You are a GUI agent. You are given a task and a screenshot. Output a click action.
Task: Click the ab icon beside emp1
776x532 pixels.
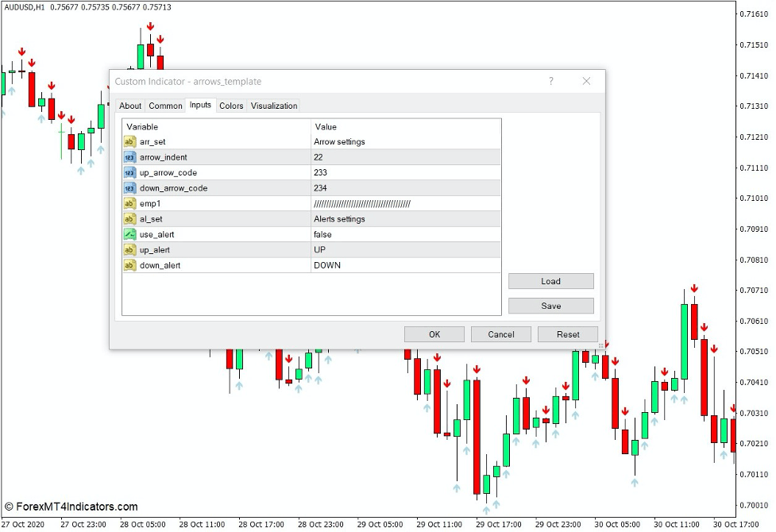pos(129,203)
